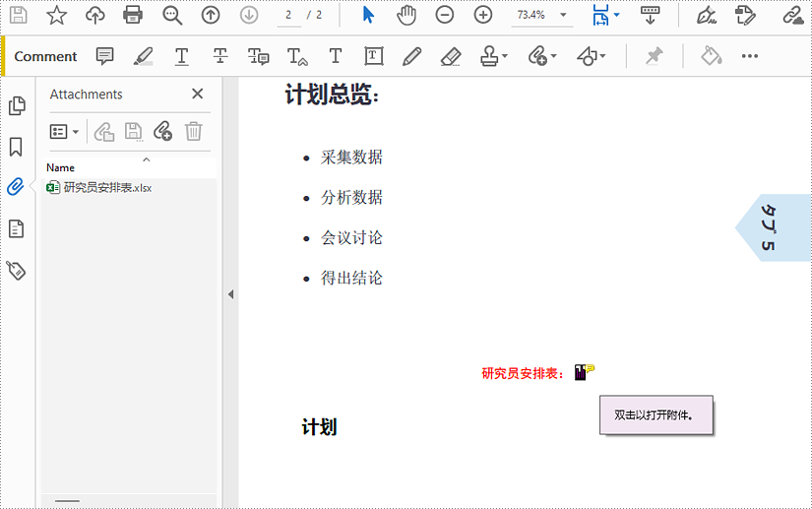This screenshot has height=509, width=812.
Task: Collapse the left navigation pane arrow
Action: pyautogui.click(x=231, y=294)
